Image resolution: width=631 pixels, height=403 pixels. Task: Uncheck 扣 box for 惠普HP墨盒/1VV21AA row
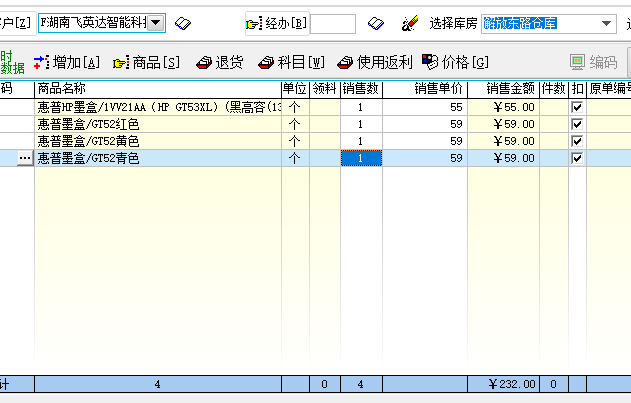(577, 107)
